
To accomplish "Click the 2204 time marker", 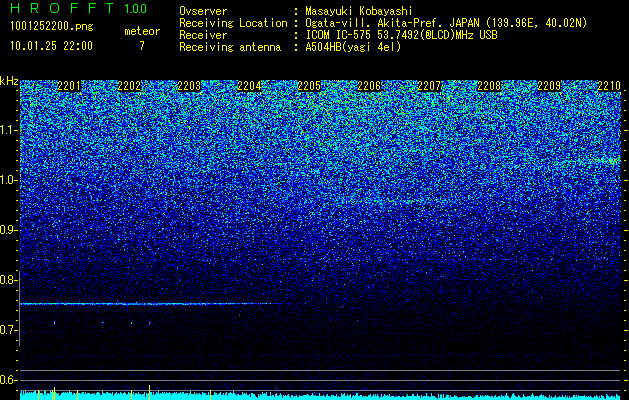I will click(249, 86).
